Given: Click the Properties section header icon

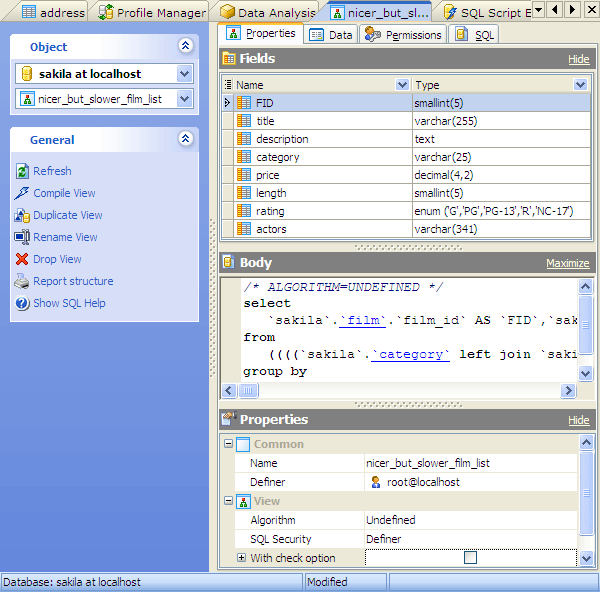Looking at the screenshot, I should point(229,419).
